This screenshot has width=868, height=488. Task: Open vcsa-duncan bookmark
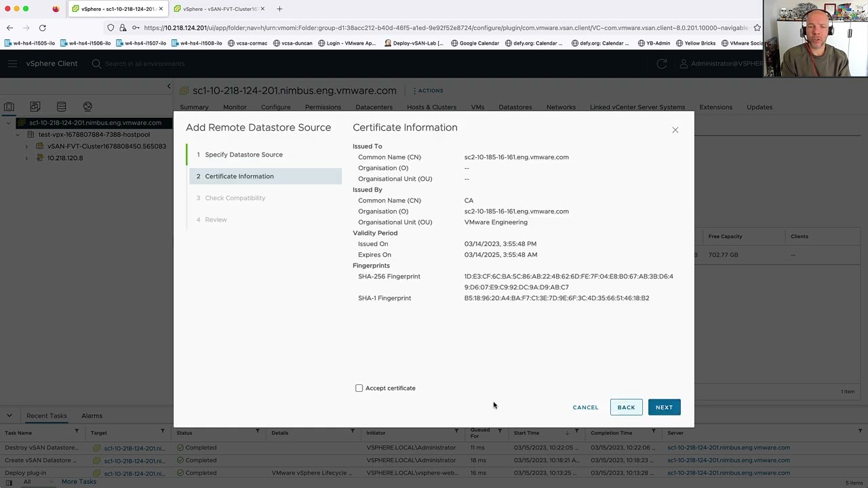[x=293, y=43]
